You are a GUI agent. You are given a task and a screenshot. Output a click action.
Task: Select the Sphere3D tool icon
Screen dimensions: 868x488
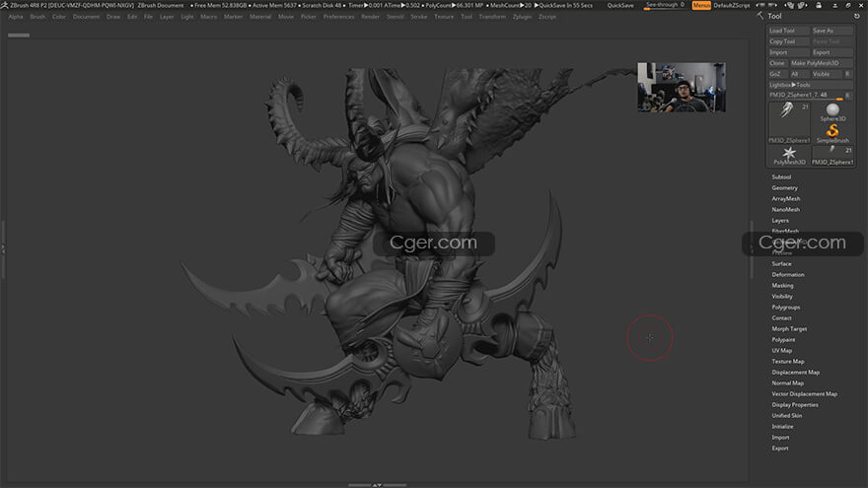click(x=832, y=112)
